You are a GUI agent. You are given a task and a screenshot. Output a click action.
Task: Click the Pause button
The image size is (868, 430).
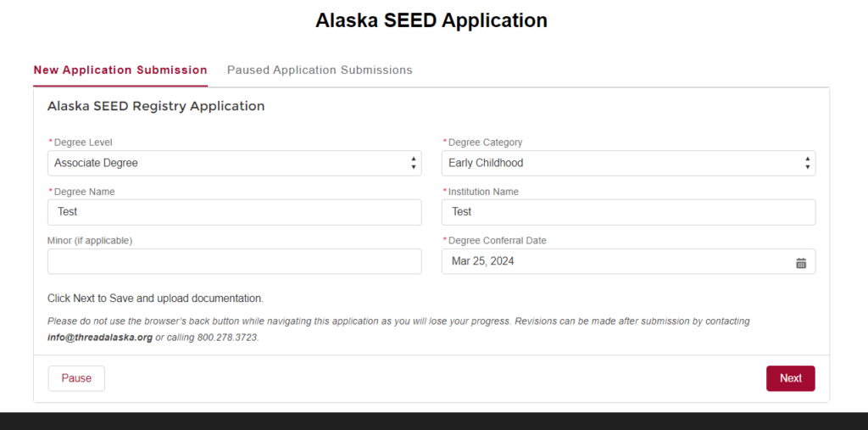click(76, 378)
